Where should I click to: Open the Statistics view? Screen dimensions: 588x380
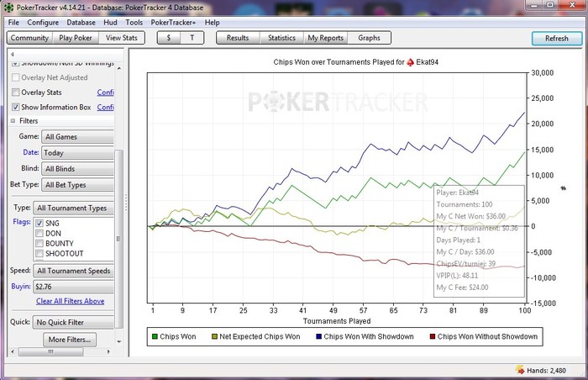coord(281,38)
